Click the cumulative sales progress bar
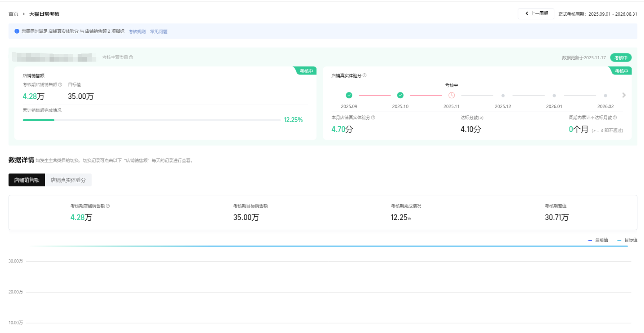This screenshot has height=333, width=644. [151, 120]
